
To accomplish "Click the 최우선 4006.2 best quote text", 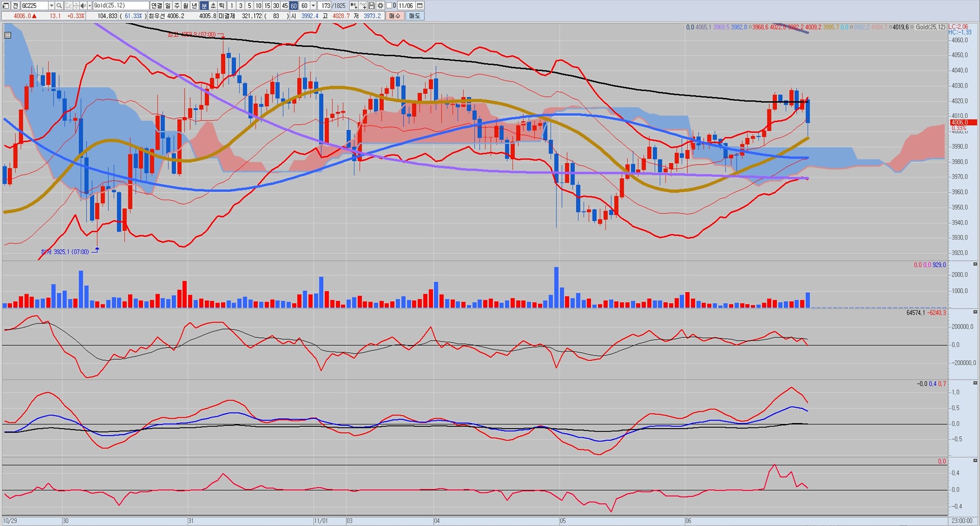I will pos(166,16).
